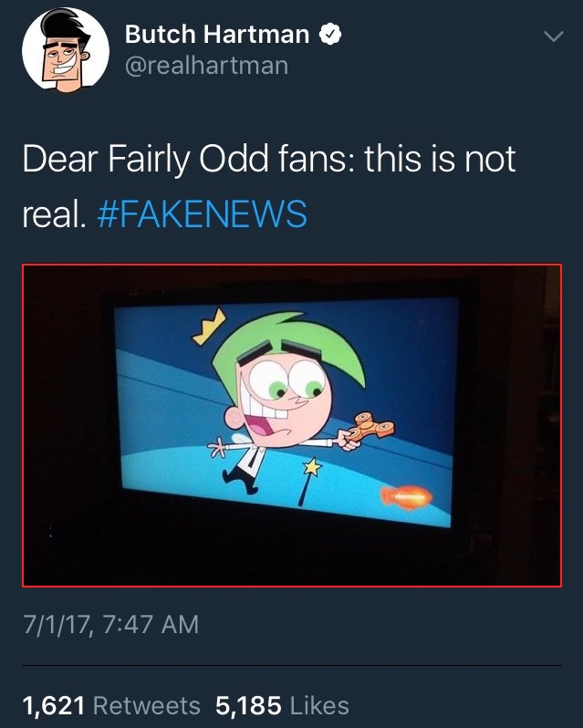Click the orange Nickelodeon logo in photo
Image resolution: width=583 pixels, height=728 pixels.
[x=407, y=497]
